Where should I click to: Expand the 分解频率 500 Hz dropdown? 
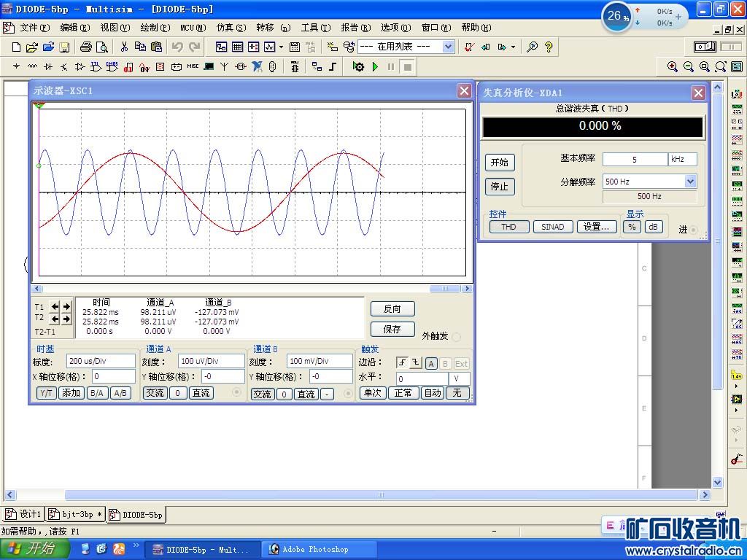click(x=690, y=182)
